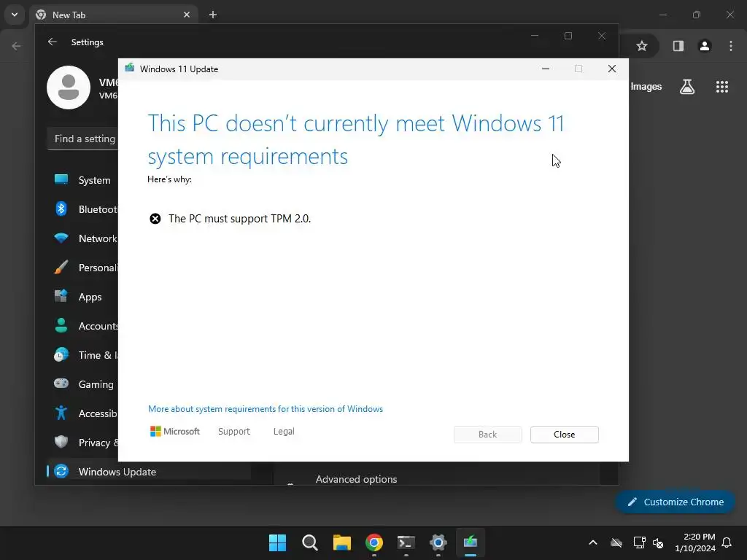Open Network section icon in Settings
The image size is (747, 560).
point(61,238)
